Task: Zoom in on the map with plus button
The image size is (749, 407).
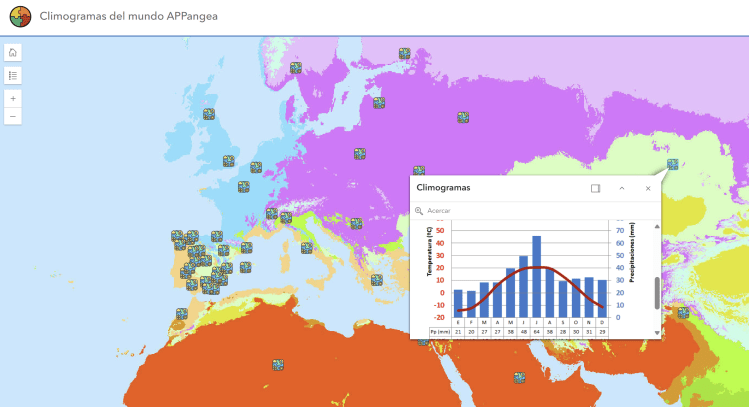Action: 13,99
